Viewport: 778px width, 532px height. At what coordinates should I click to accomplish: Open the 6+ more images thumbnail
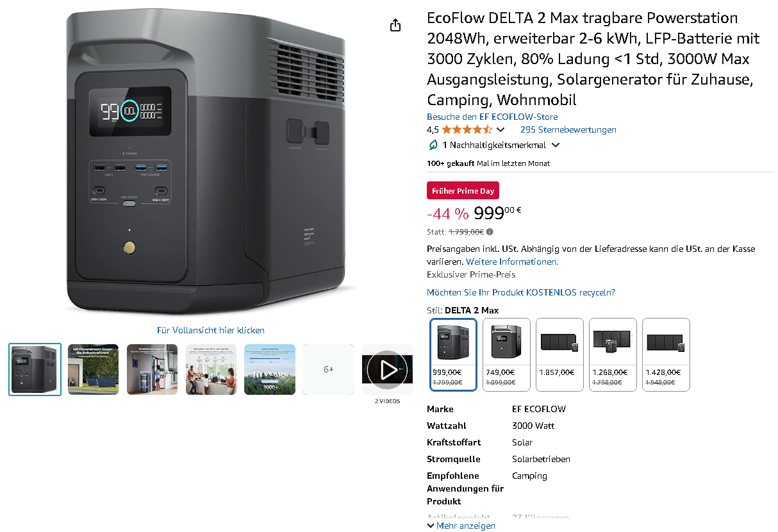[328, 370]
